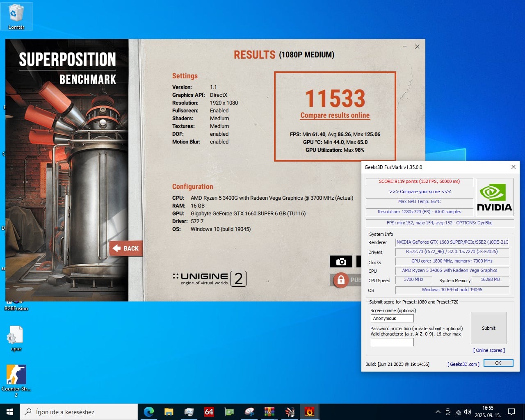
Task: Open the green graphics card taskbar icon
Action: click(x=229, y=412)
